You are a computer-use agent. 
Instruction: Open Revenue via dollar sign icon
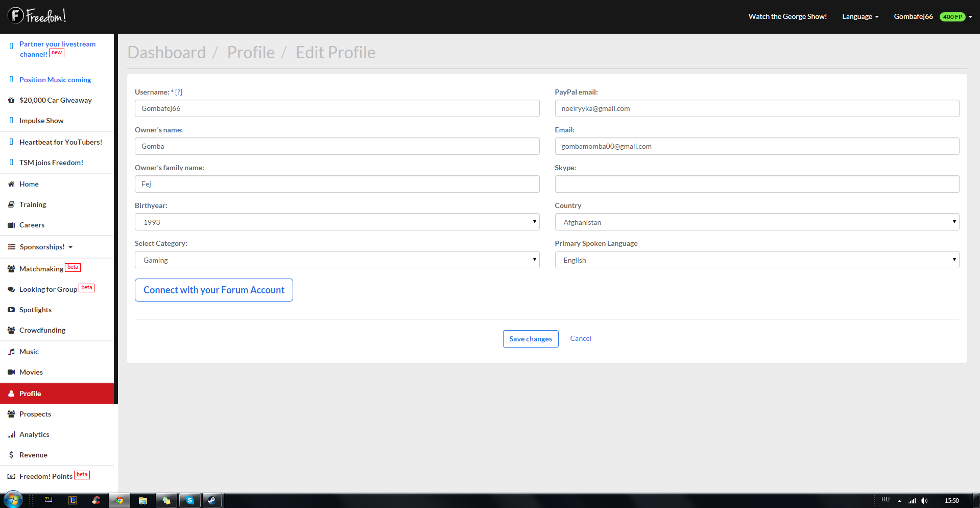pos(11,455)
